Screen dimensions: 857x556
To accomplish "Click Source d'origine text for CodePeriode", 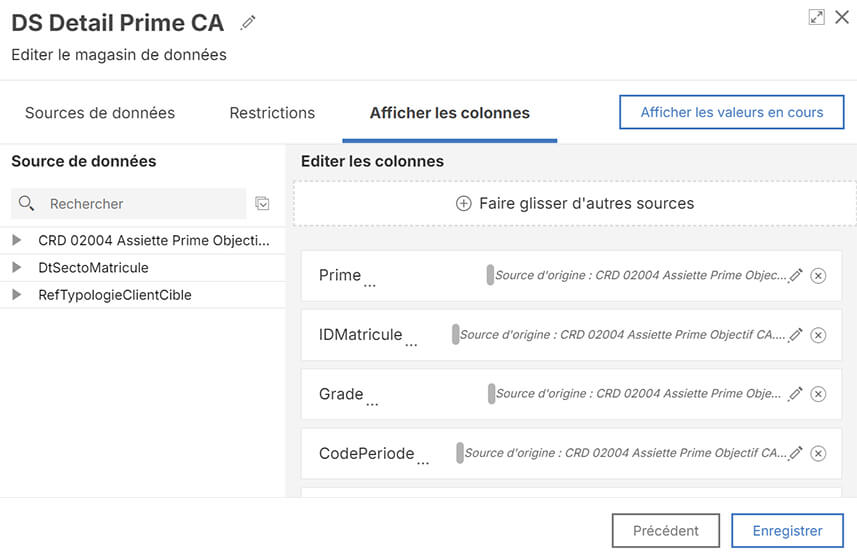I will coord(626,453).
